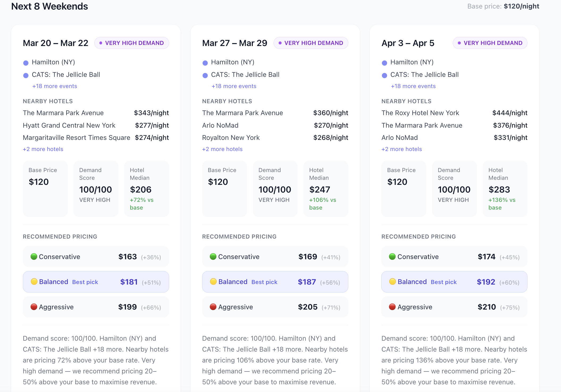The width and height of the screenshot is (561, 392).
Task: Click the red Aggressive dot for Mar 27
Action: [x=213, y=307]
